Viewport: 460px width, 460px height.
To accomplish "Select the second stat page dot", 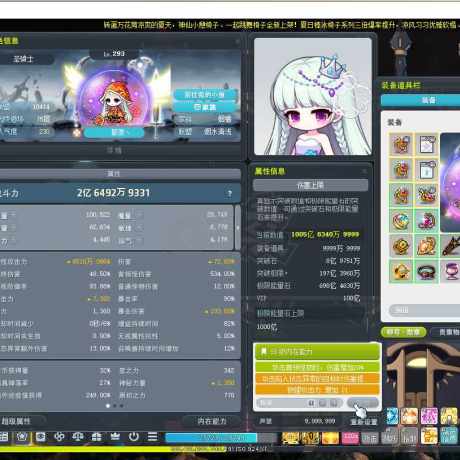I will click(115, 406).
